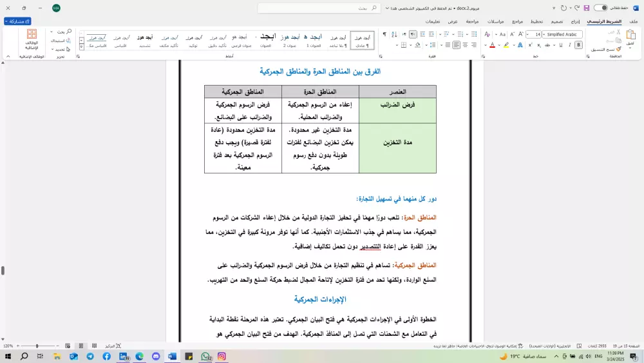Click the numbered list icon
Viewport: 644px width, 363px height.
pos(460,35)
